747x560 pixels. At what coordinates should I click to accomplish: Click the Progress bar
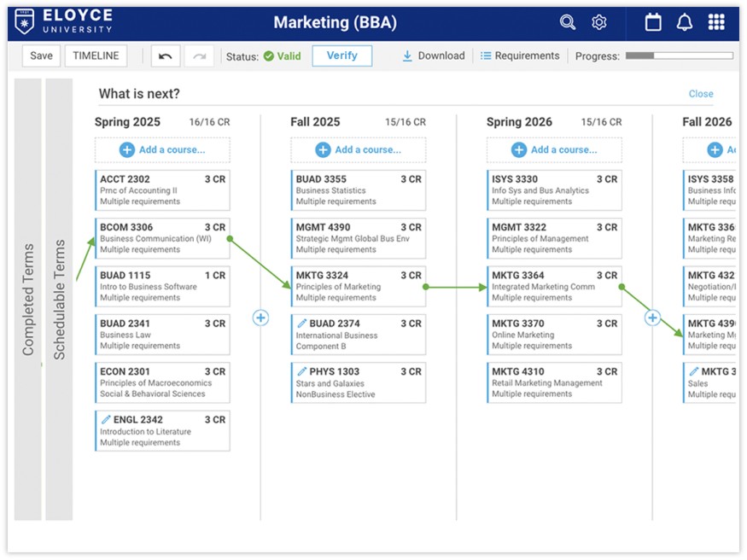[x=679, y=56]
